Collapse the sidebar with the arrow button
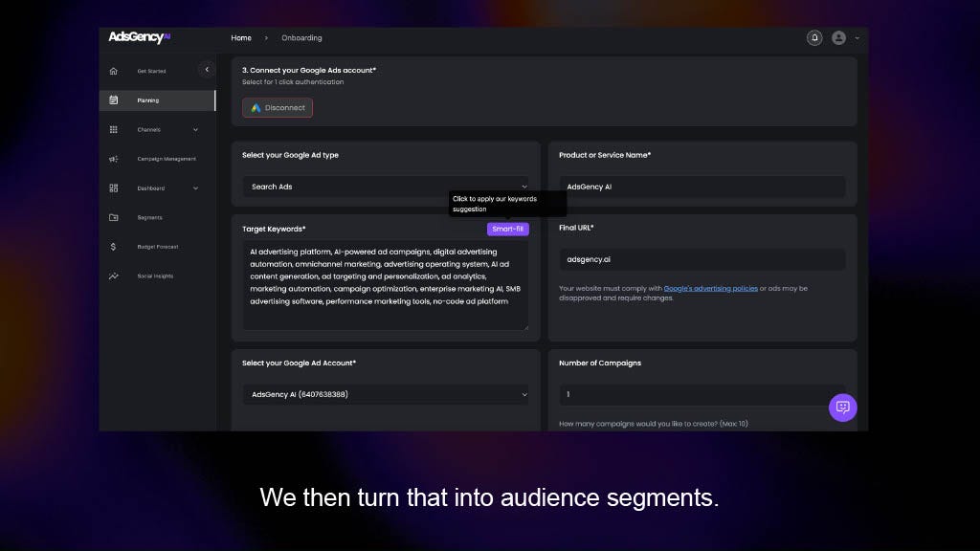 [207, 69]
